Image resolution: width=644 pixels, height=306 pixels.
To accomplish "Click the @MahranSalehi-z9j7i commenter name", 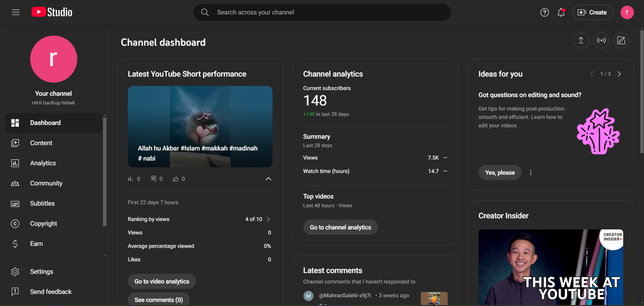I will [x=345, y=296].
